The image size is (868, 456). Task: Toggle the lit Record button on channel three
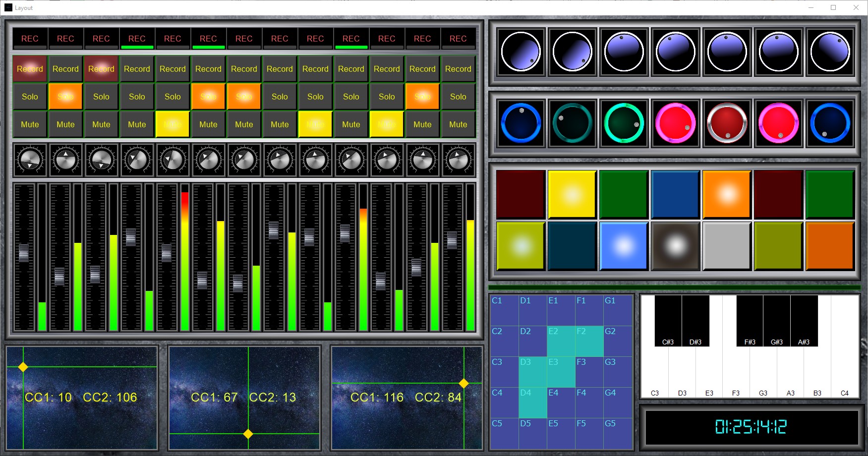[101, 69]
